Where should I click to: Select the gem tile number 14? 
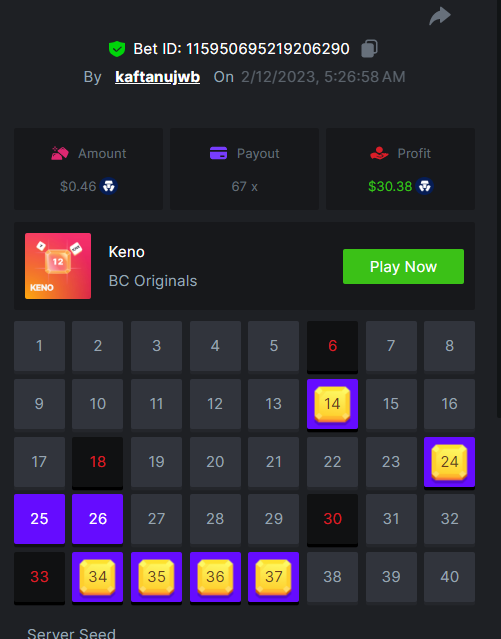click(x=332, y=404)
